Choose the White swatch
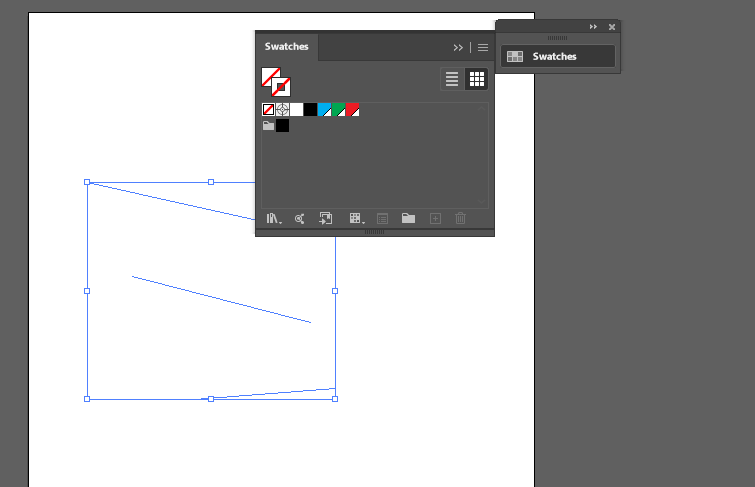The width and height of the screenshot is (755, 487). point(297,110)
